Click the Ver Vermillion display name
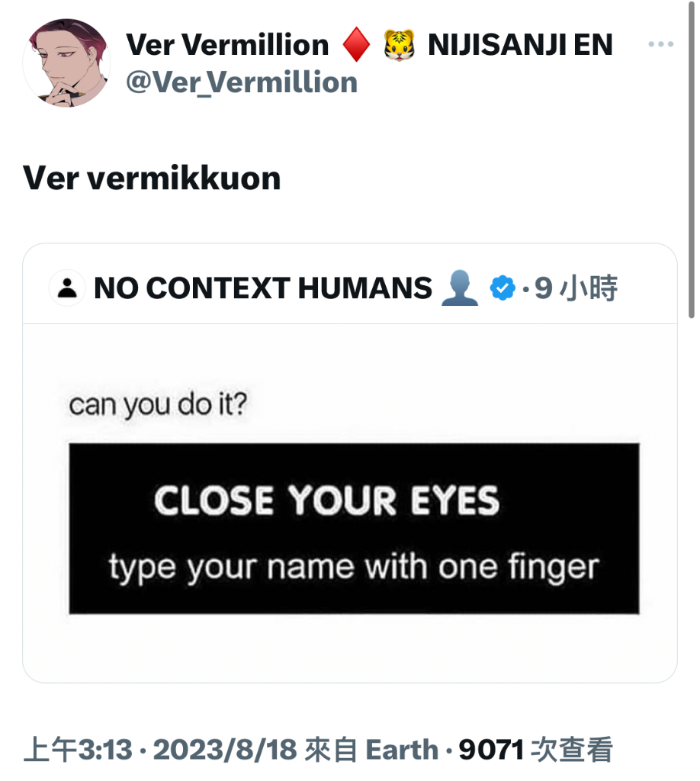The image size is (700, 781). tap(227, 45)
